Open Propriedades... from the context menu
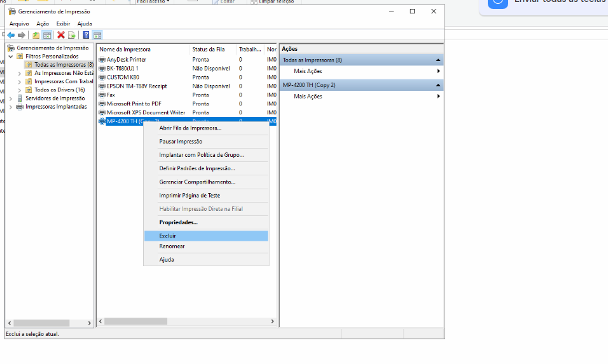The image size is (608, 364). (x=178, y=222)
